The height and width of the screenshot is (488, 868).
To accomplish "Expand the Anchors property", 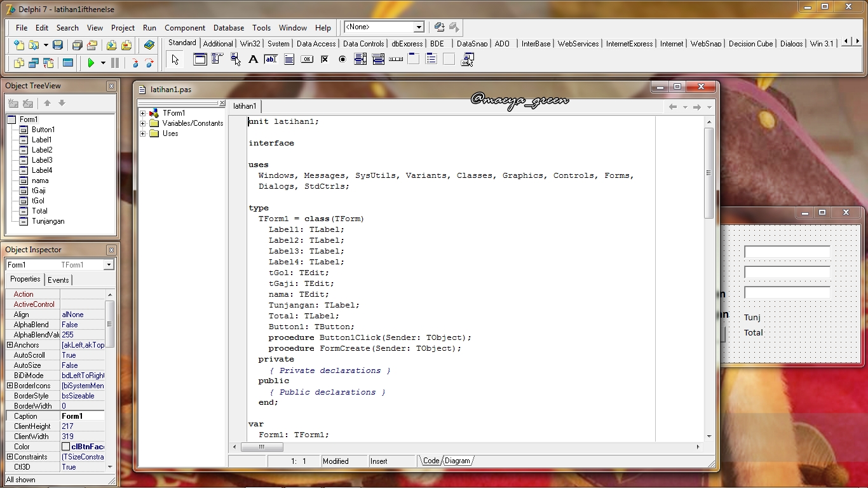I will [10, 345].
